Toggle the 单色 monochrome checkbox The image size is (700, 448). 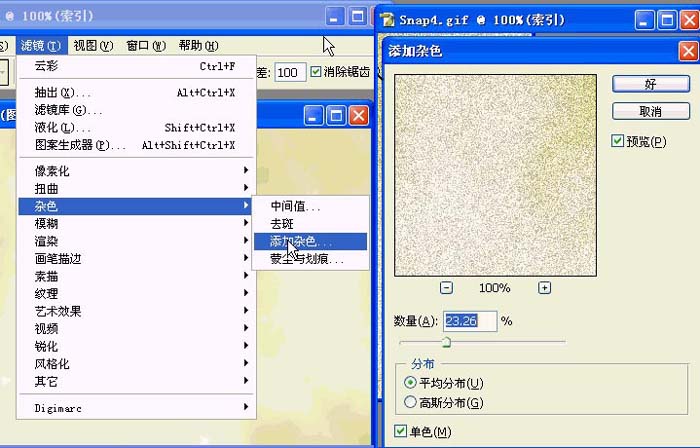[401, 432]
